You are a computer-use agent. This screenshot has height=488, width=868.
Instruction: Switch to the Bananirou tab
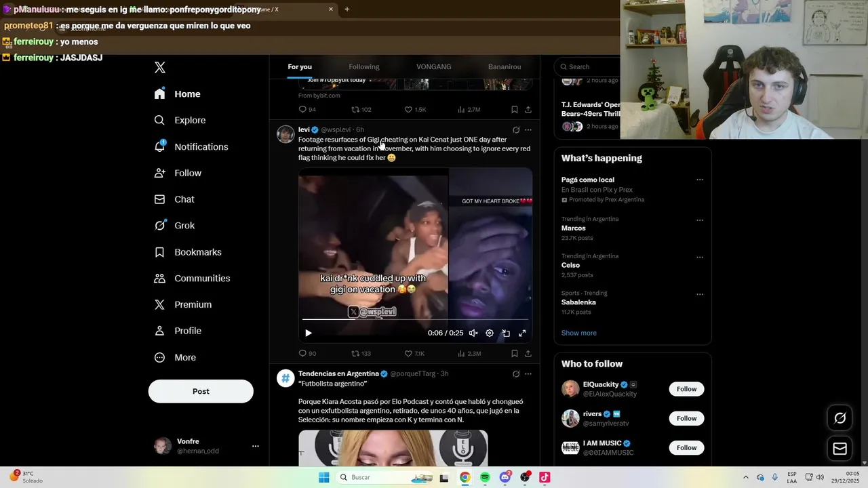click(505, 66)
